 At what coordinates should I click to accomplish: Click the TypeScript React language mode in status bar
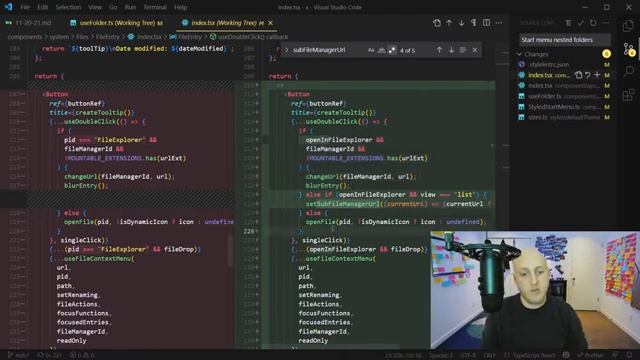pyautogui.click(x=533, y=356)
